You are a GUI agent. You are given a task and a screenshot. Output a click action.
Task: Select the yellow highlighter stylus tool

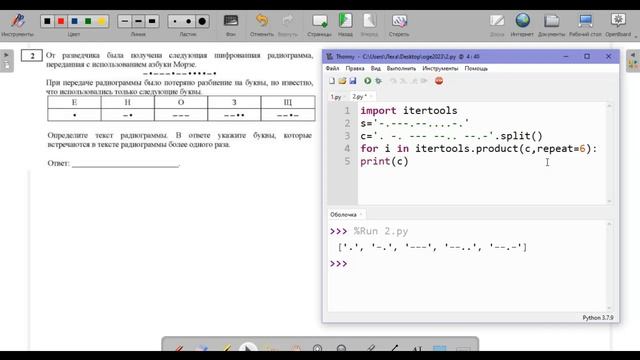227,348
